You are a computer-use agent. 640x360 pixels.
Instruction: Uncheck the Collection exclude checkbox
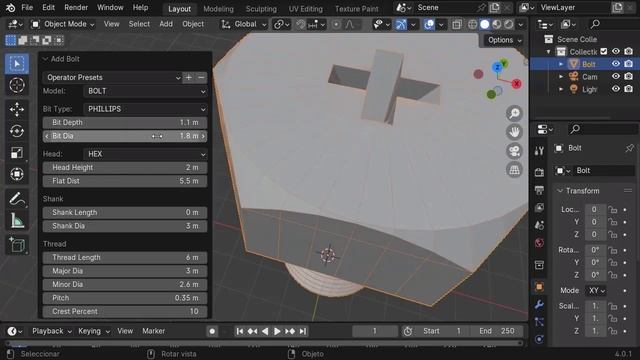604,51
